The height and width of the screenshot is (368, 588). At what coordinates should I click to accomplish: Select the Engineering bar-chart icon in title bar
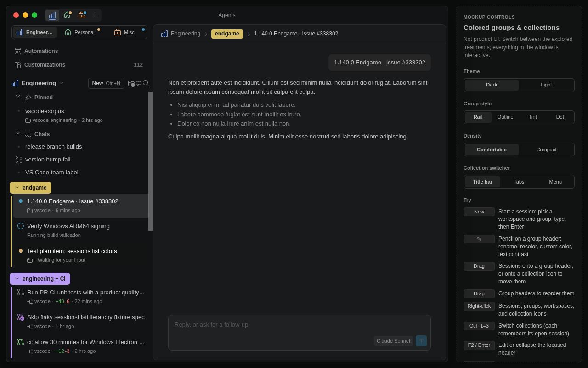52,15
